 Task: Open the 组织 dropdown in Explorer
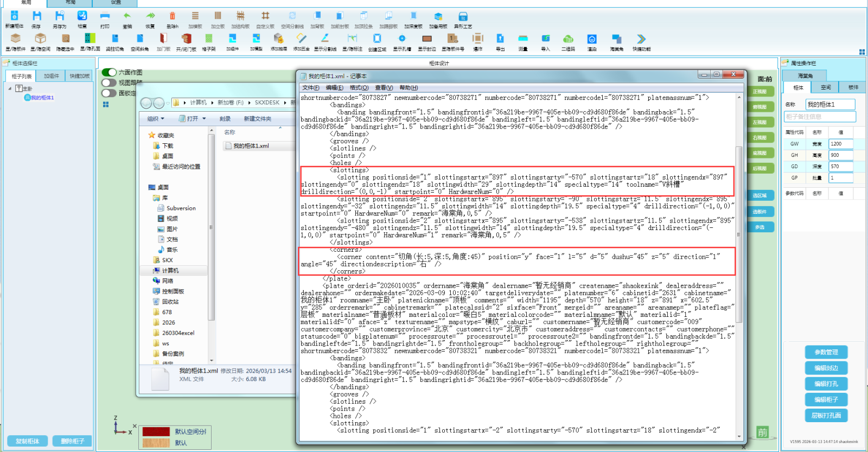156,119
